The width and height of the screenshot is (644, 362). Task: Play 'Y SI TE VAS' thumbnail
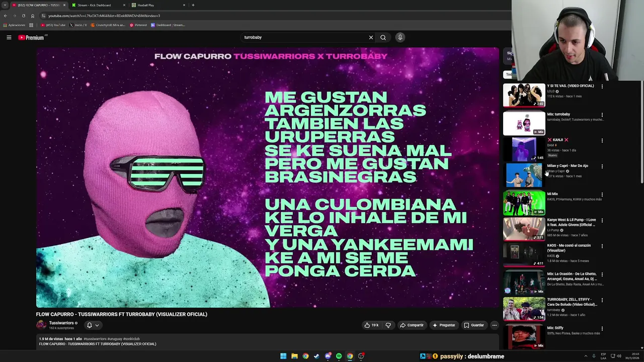524,95
